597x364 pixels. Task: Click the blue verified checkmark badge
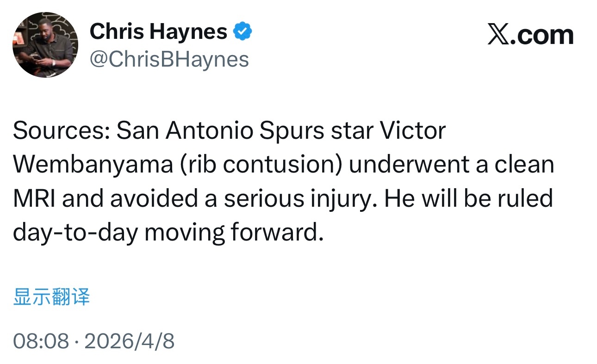point(243,31)
